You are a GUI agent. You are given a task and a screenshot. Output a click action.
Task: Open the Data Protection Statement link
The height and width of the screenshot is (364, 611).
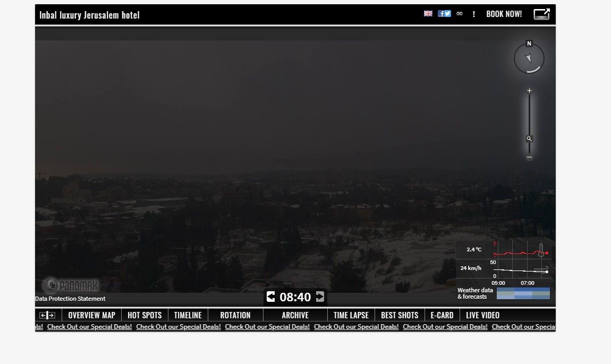click(x=70, y=299)
